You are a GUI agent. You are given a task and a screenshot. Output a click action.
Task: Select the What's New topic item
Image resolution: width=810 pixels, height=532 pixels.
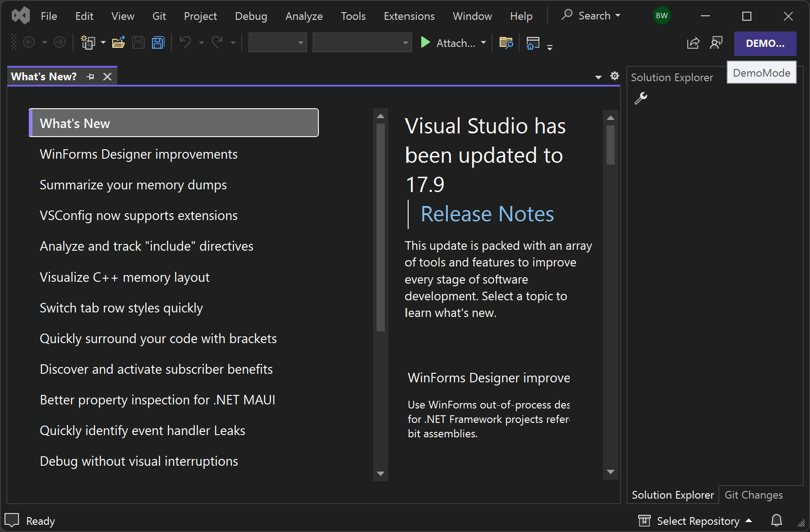click(174, 123)
